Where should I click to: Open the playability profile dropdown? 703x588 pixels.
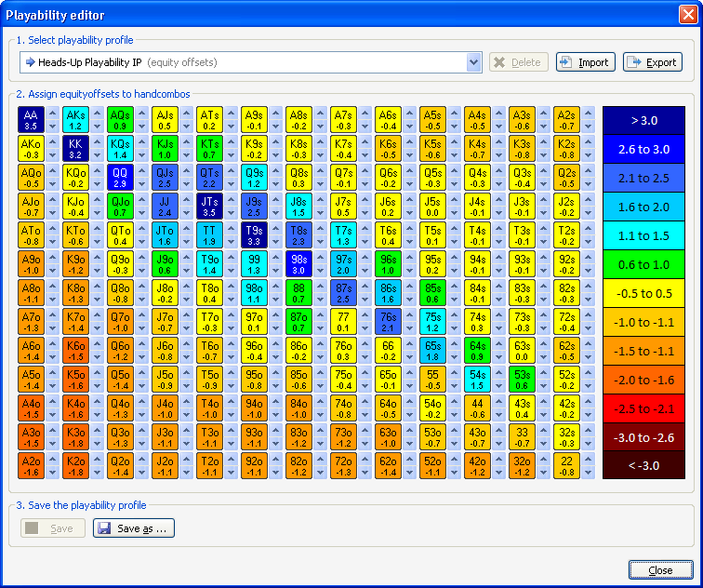(x=473, y=62)
